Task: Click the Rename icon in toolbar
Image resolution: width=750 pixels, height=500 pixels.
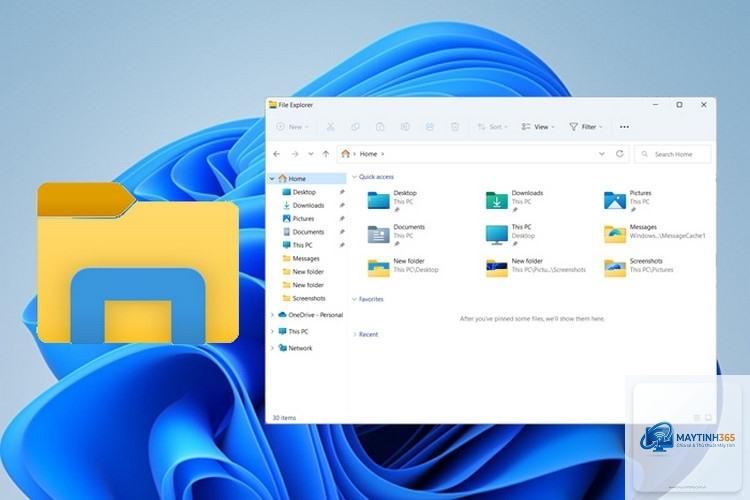Action: 405,127
